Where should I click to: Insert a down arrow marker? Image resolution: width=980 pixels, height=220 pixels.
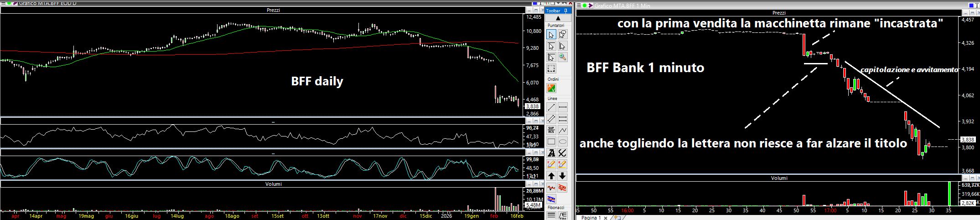point(563,176)
